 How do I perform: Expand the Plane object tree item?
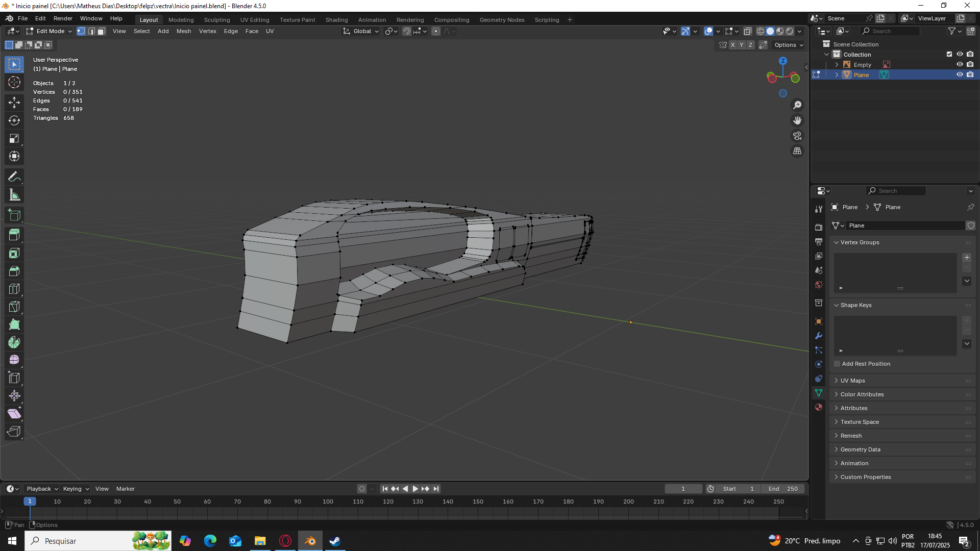click(837, 75)
